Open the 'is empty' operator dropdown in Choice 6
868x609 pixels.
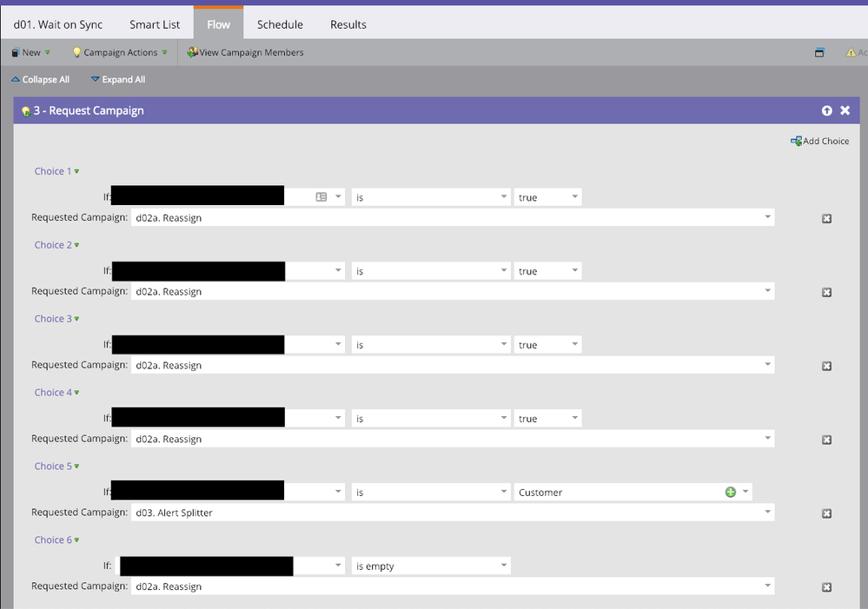pos(502,566)
